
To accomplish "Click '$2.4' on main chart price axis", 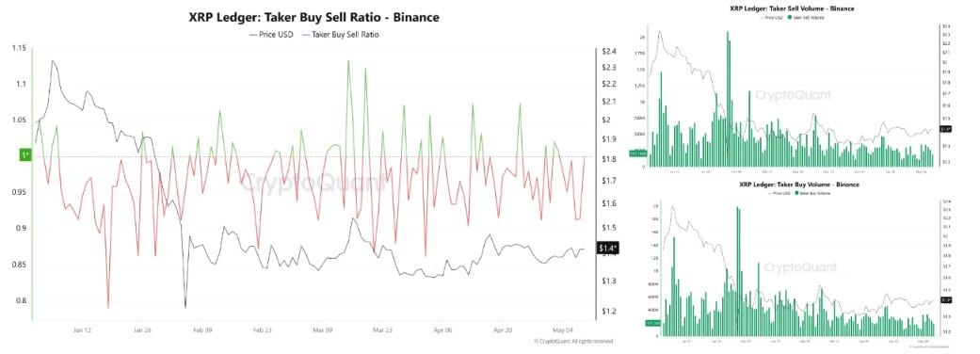I will [609, 51].
